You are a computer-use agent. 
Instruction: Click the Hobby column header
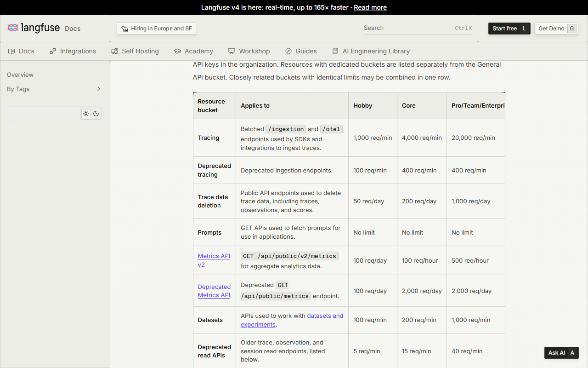(x=363, y=105)
